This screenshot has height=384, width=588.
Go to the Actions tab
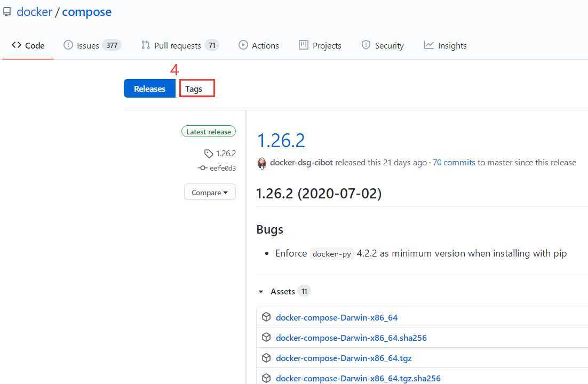click(259, 45)
